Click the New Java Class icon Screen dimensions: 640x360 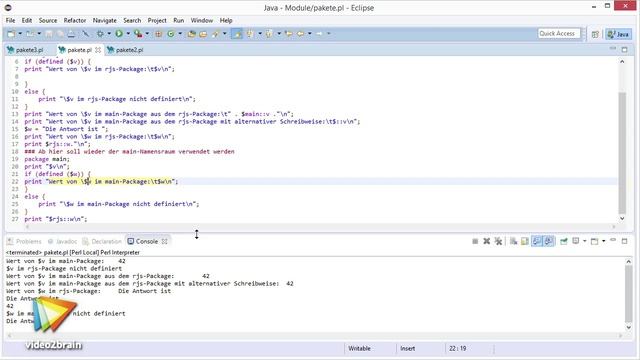(171, 34)
